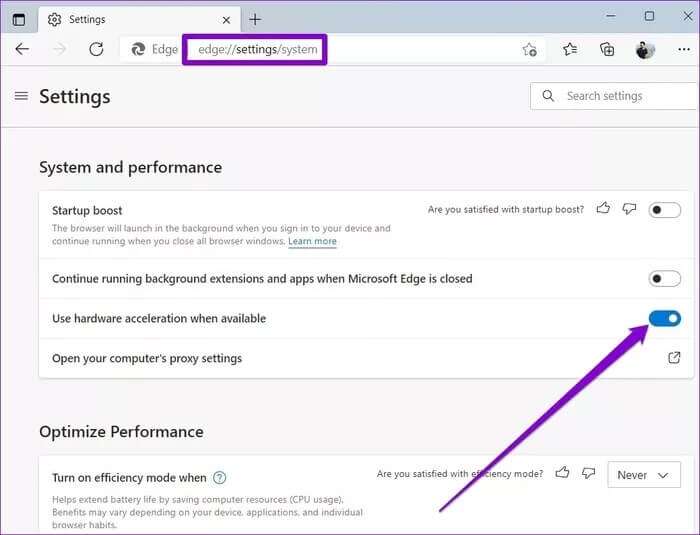Open a new tab
The height and width of the screenshot is (535, 700).
point(255,19)
